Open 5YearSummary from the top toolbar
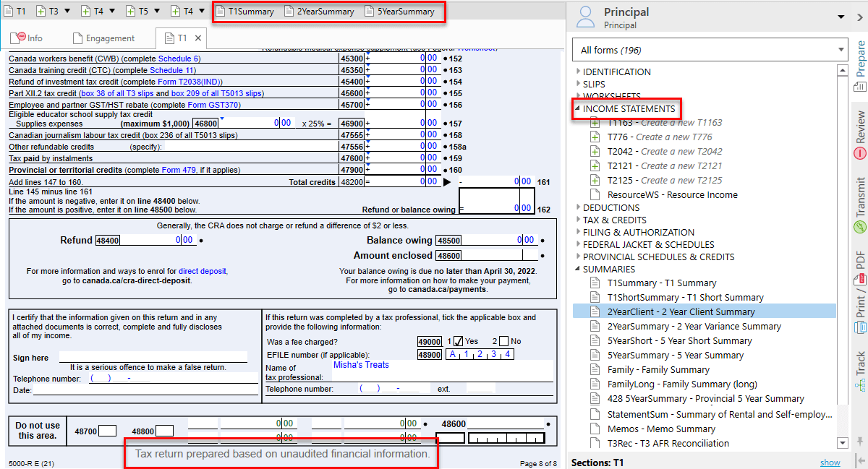The height and width of the screenshot is (469, 868). point(399,12)
